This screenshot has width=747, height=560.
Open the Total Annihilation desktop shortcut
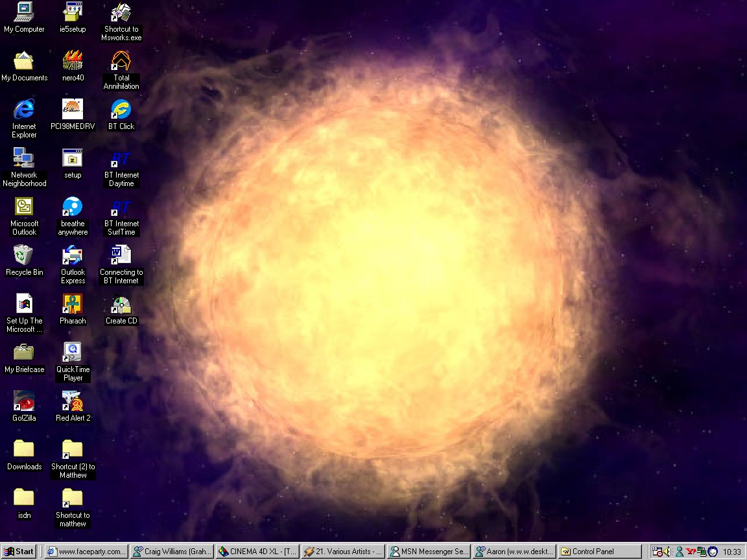[x=121, y=62]
